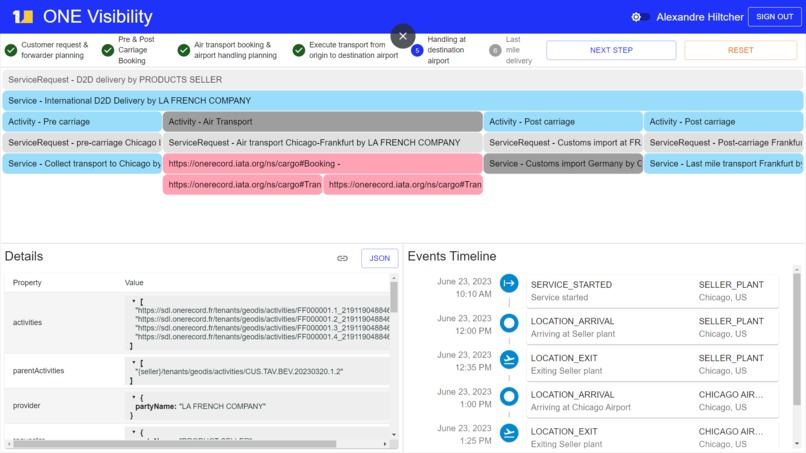Click the 12:35 PM LOCATION_EXIT plane icon

pos(509,360)
